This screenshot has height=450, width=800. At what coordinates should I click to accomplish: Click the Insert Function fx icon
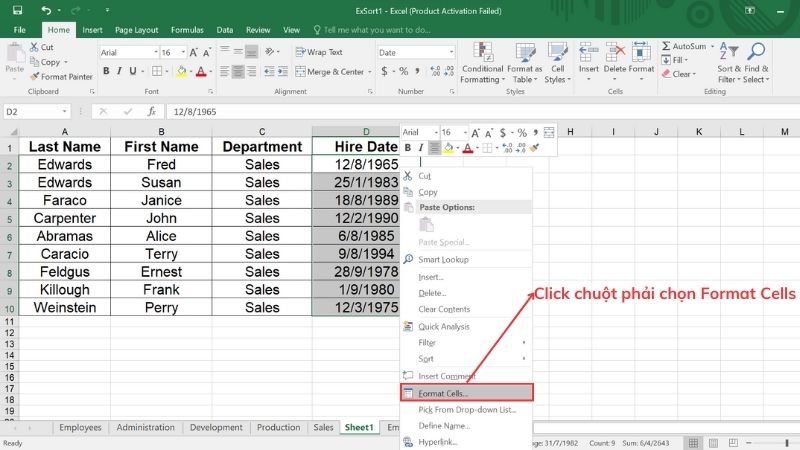[x=152, y=112]
